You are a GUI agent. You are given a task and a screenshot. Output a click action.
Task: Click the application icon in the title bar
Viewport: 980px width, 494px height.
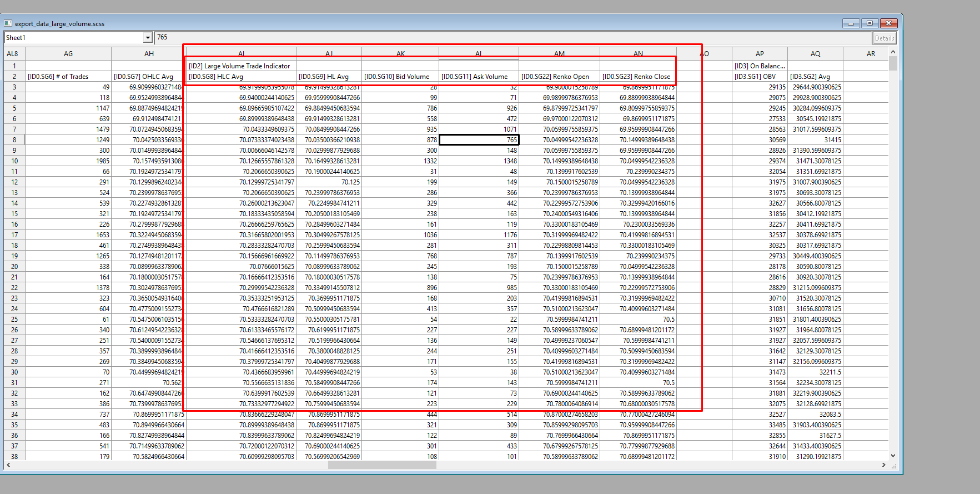(8, 23)
